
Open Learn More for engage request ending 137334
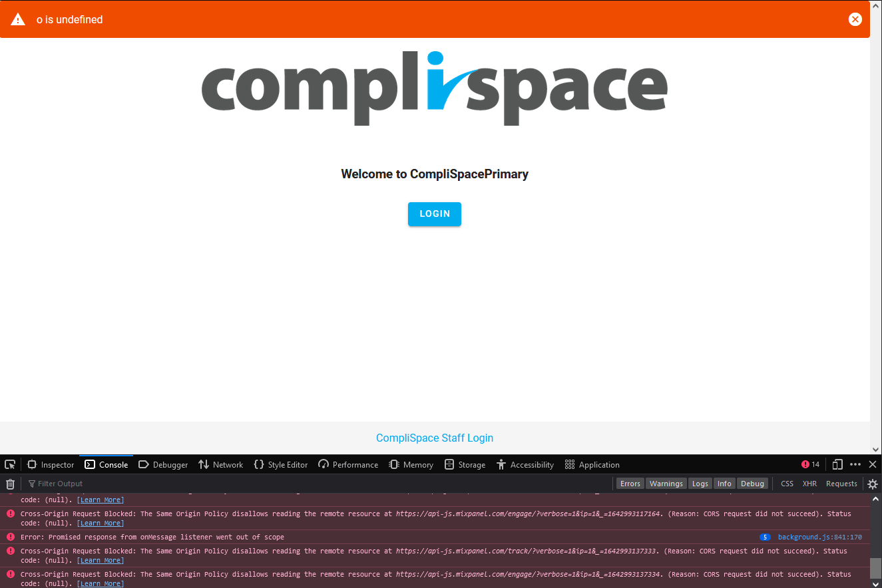(101, 583)
